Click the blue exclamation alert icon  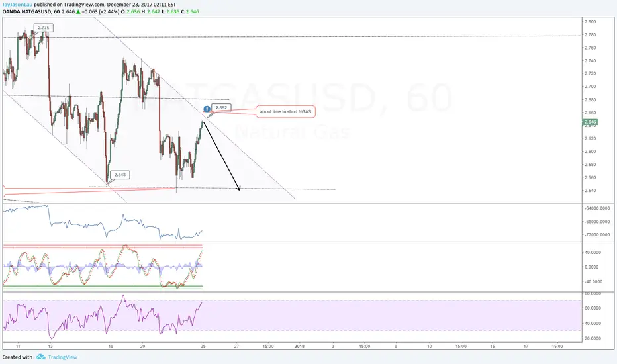coord(207,109)
